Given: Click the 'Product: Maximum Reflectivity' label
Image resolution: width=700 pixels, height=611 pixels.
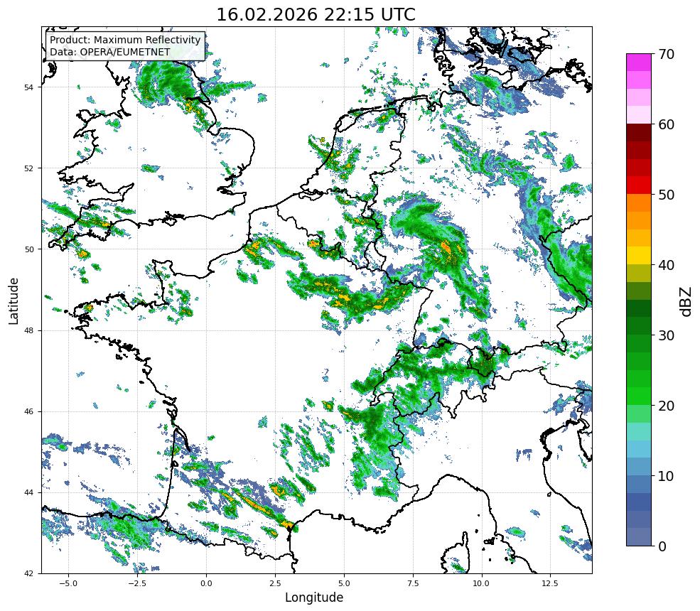Looking at the screenshot, I should point(126,40).
